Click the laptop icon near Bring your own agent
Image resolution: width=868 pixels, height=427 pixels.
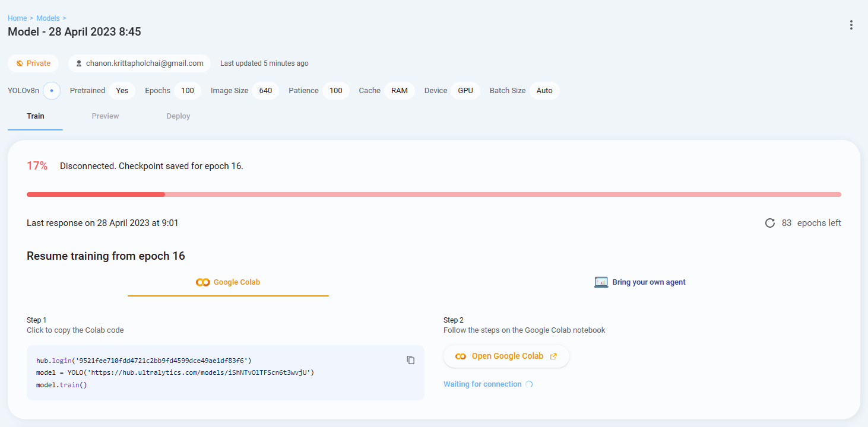tap(601, 282)
